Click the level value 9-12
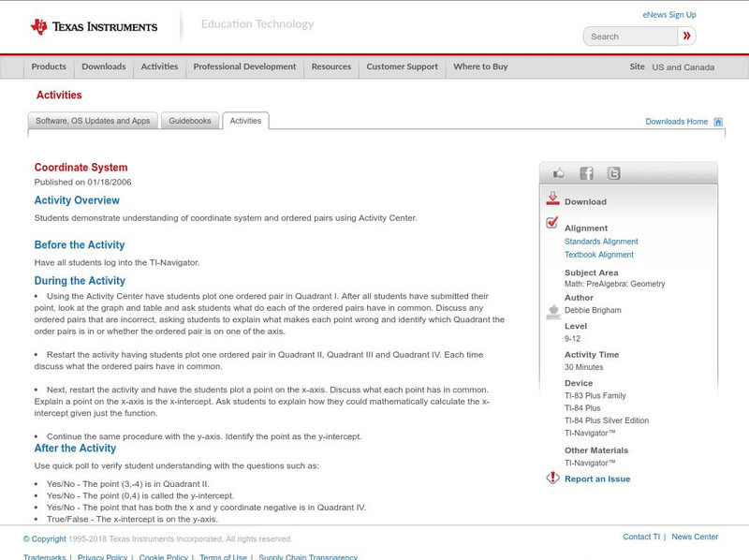This screenshot has height=560, width=749. pos(572,339)
